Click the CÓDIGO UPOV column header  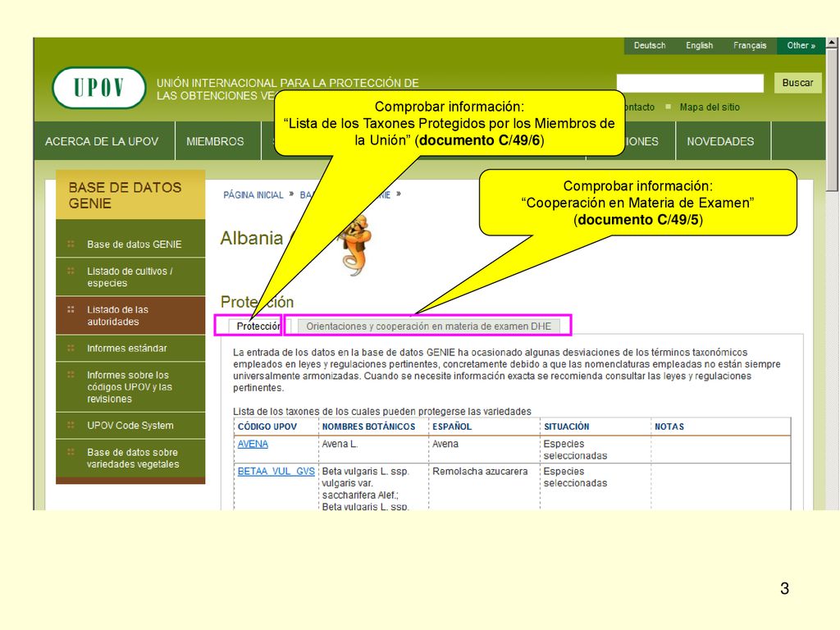click(x=267, y=427)
